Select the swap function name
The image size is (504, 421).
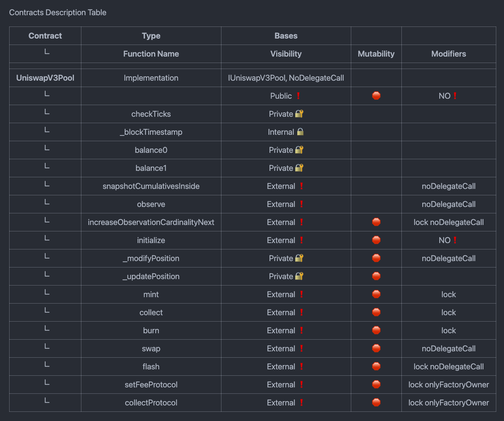tap(151, 348)
